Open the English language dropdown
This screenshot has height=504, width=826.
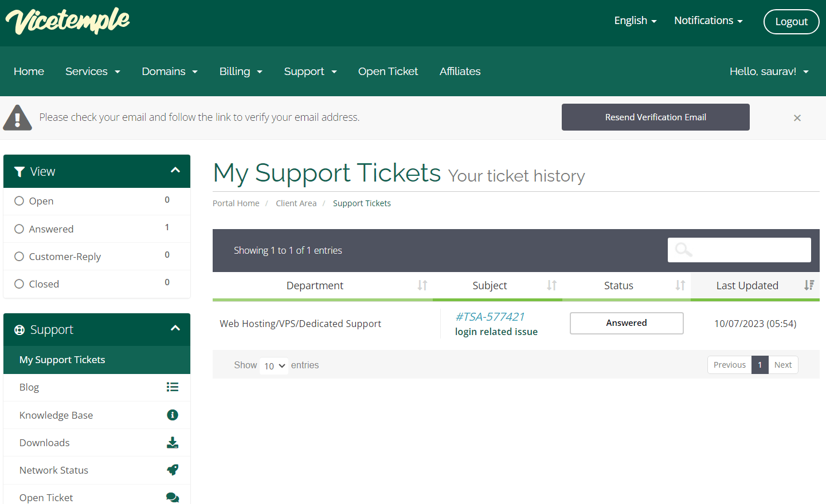635,20
